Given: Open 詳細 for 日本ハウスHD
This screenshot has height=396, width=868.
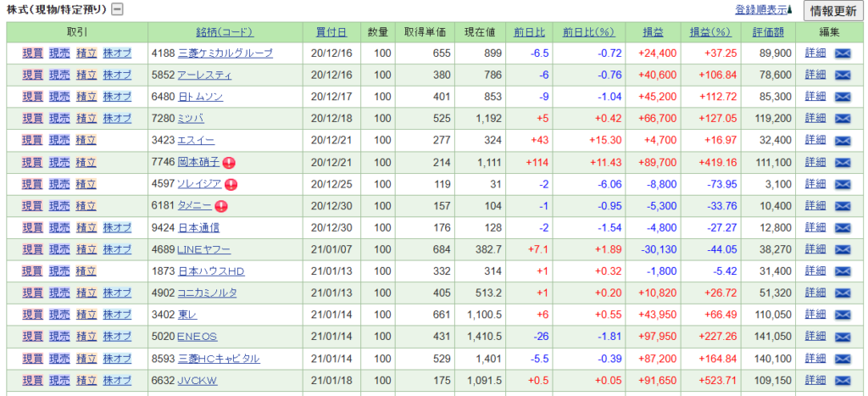Looking at the screenshot, I should [815, 271].
